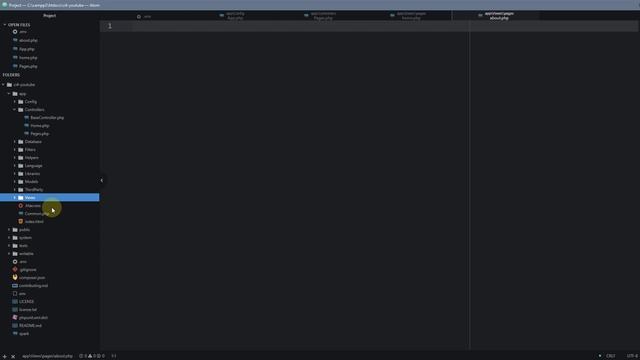This screenshot has height=360, width=640.
Task: Click the plus icon in status bar
Action: [x=4, y=356]
